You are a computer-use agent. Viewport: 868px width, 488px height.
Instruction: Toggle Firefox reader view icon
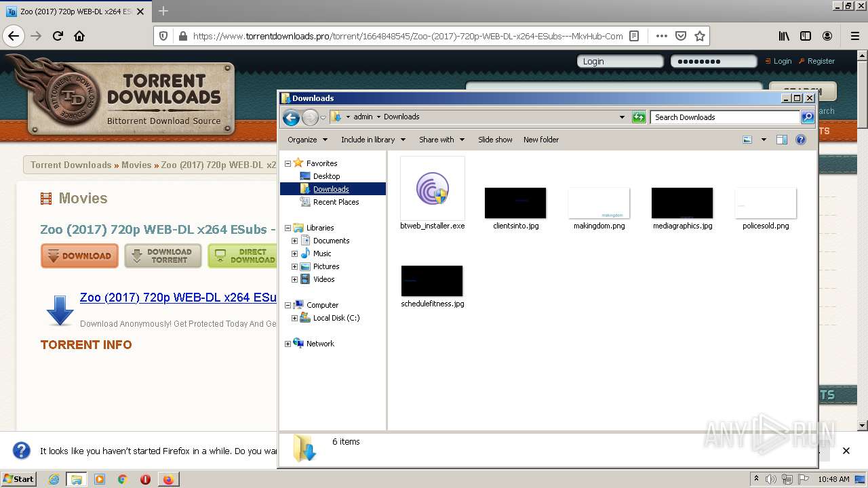(634, 36)
